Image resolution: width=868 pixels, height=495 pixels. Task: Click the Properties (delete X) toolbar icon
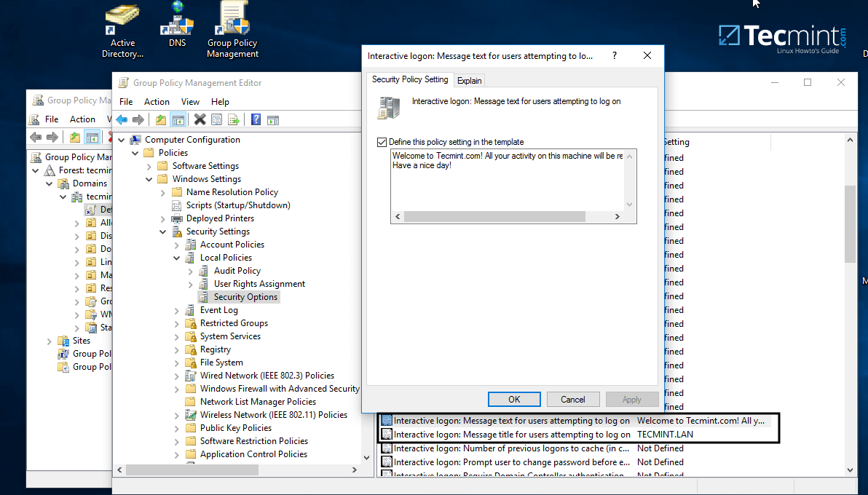[200, 119]
